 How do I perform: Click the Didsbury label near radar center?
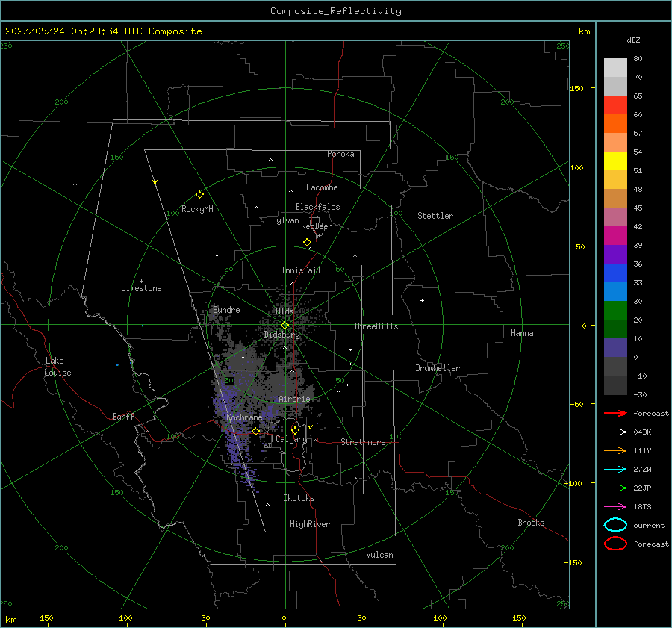pyautogui.click(x=282, y=335)
